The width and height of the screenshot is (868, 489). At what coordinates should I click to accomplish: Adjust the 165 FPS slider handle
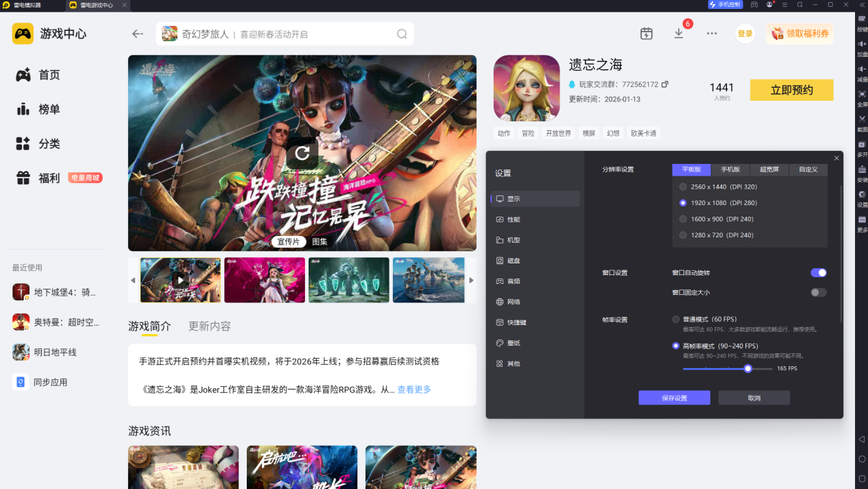pos(748,368)
